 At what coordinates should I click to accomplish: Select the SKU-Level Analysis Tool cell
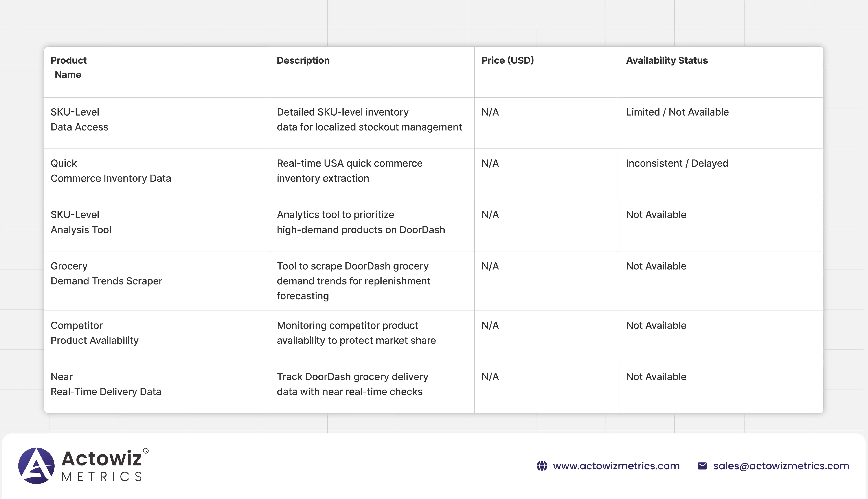coord(81,222)
